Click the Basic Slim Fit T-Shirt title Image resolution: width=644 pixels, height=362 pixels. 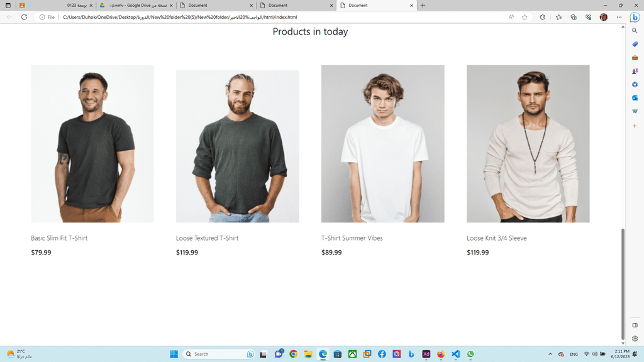click(59, 238)
